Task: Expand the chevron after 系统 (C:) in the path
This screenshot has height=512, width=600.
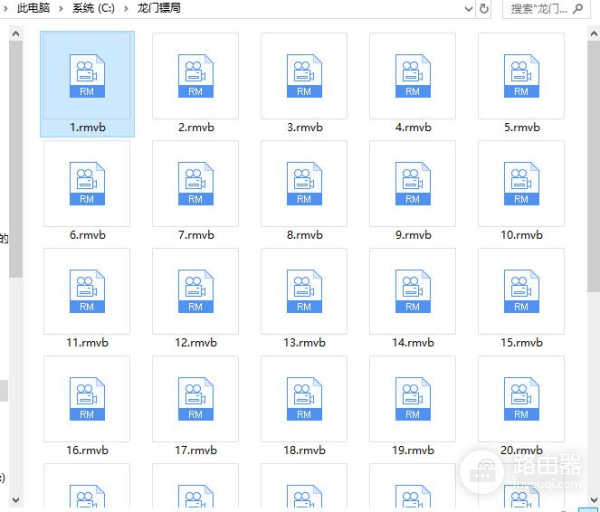Action: pyautogui.click(x=126, y=8)
